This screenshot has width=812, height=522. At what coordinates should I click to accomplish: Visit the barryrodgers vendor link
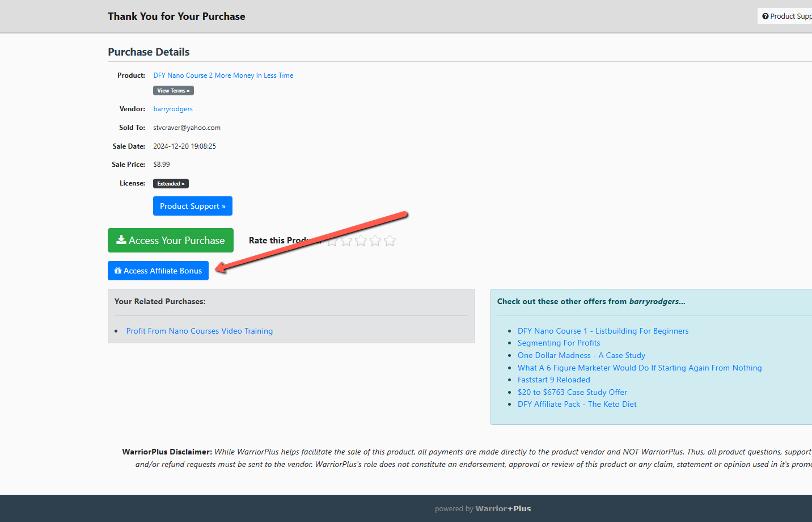[x=173, y=109]
